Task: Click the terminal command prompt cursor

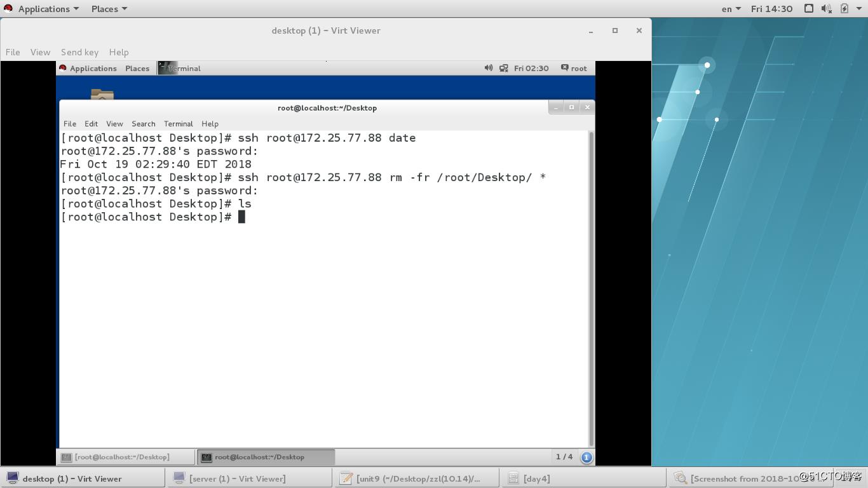Action: (x=241, y=217)
